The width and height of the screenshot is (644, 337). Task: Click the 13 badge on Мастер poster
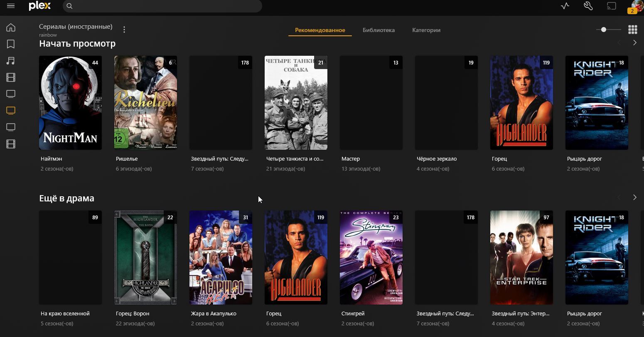pos(396,63)
